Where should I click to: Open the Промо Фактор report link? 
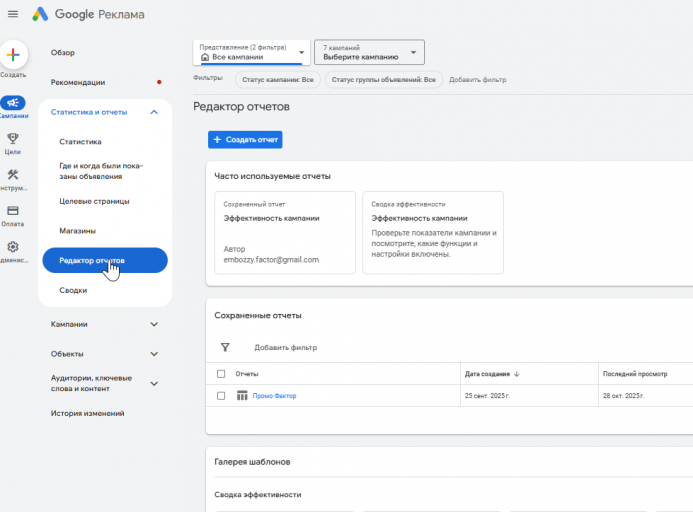[274, 396]
